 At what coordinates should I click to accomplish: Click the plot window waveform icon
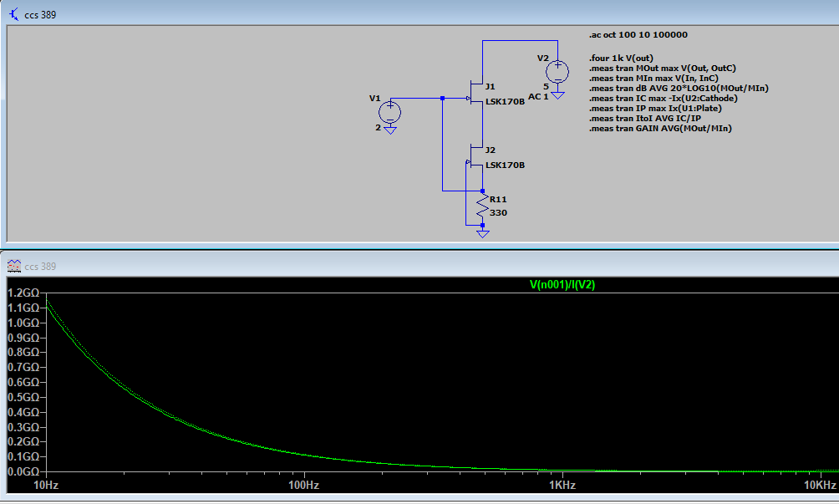(13, 266)
